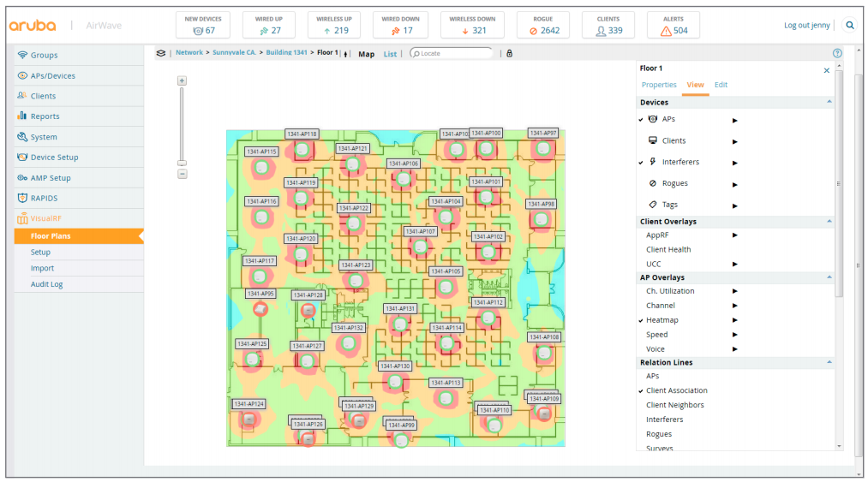
Task: Click the Locate search field
Action: [452, 53]
